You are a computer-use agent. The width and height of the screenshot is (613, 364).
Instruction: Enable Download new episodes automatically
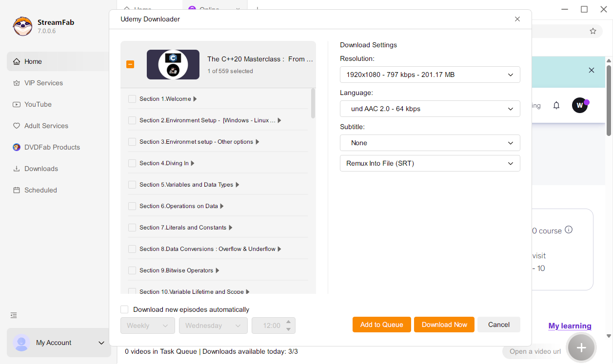124,309
